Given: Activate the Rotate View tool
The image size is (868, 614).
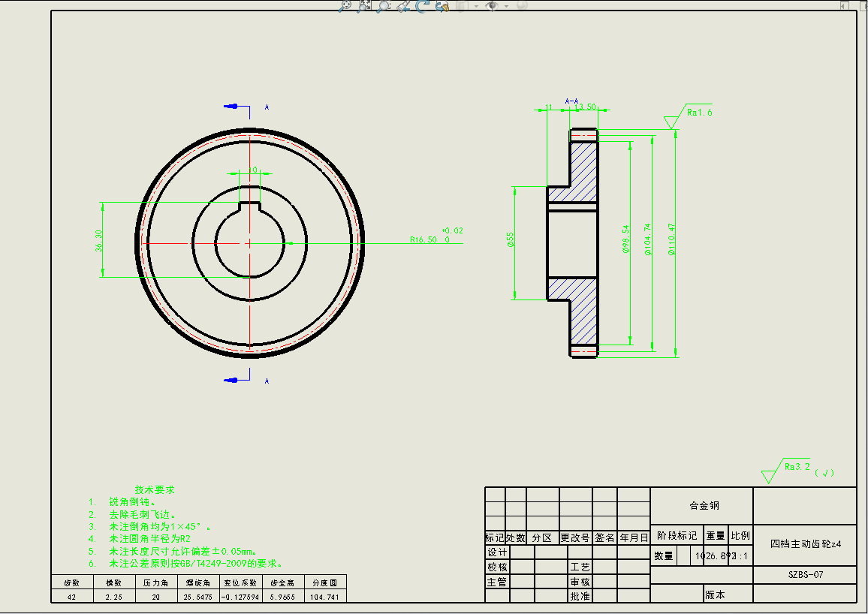Looking at the screenshot, I should (x=422, y=5).
